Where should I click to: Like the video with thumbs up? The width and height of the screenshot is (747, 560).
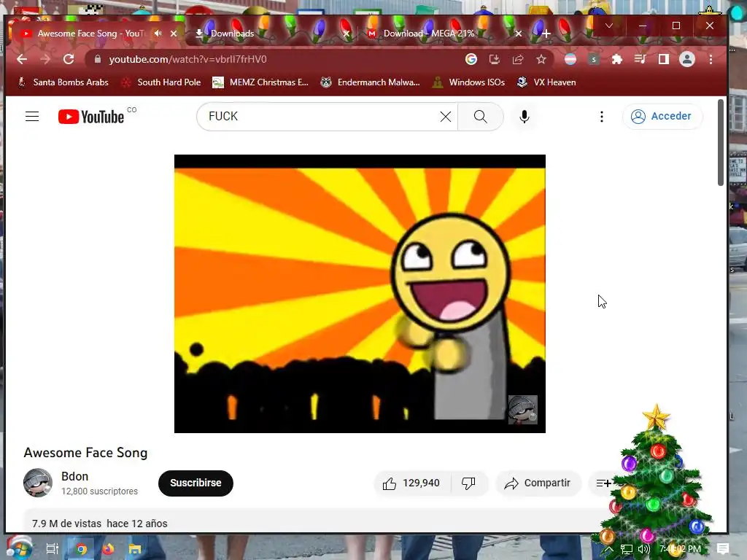coord(411,483)
